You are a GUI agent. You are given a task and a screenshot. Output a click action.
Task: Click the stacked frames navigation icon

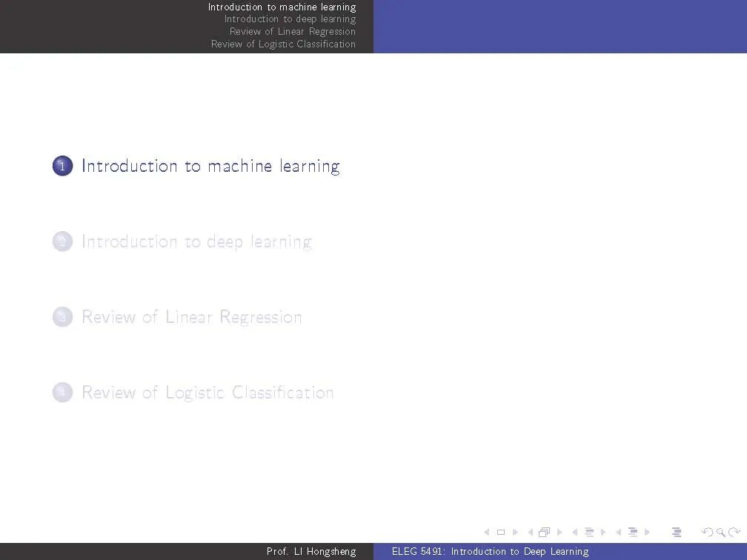(545, 532)
